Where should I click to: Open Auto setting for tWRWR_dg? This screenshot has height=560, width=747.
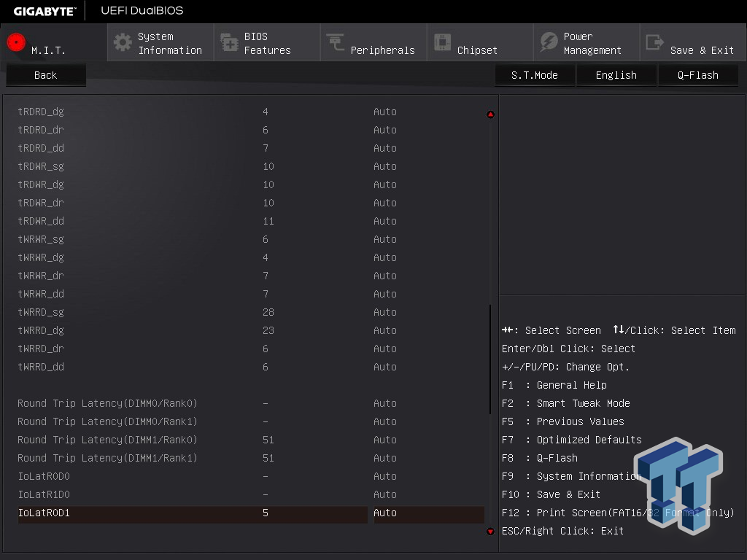pos(385,257)
